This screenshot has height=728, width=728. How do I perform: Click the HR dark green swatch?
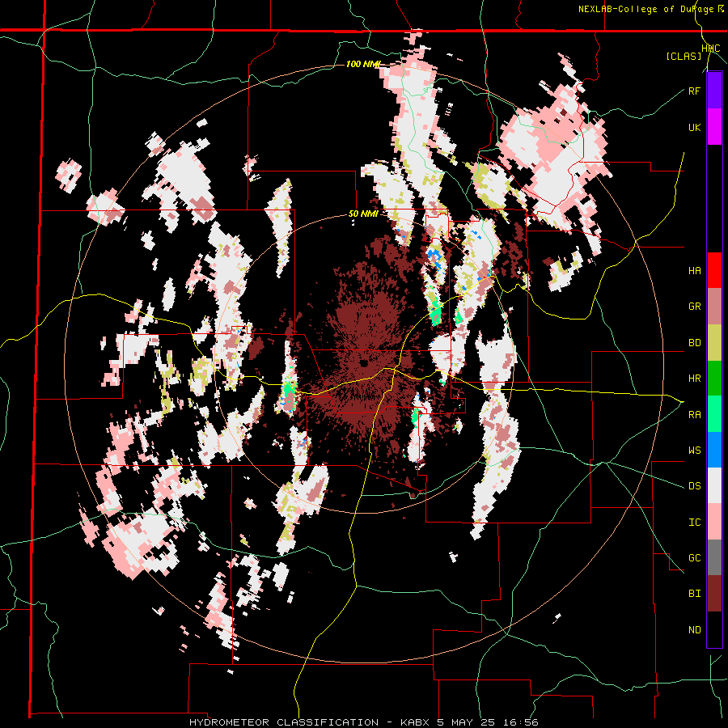714,379
